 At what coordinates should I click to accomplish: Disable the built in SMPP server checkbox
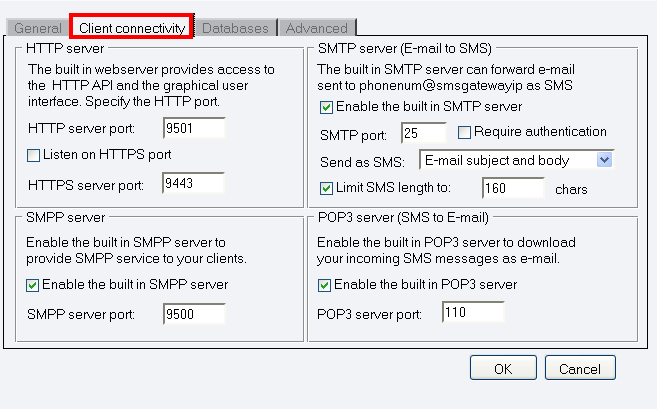[34, 285]
